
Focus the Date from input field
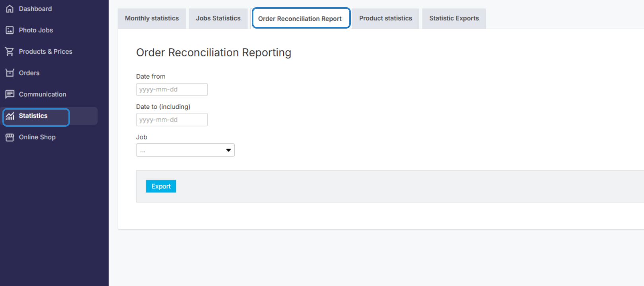(172, 89)
